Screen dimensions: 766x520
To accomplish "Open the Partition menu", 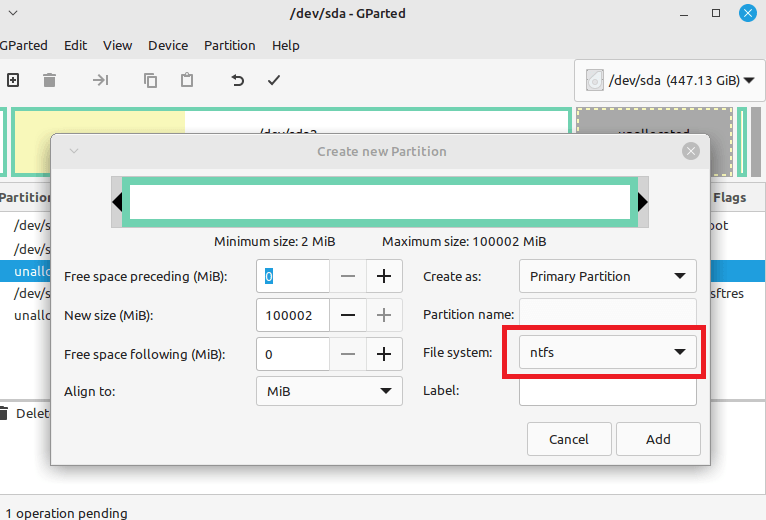I will tap(229, 45).
